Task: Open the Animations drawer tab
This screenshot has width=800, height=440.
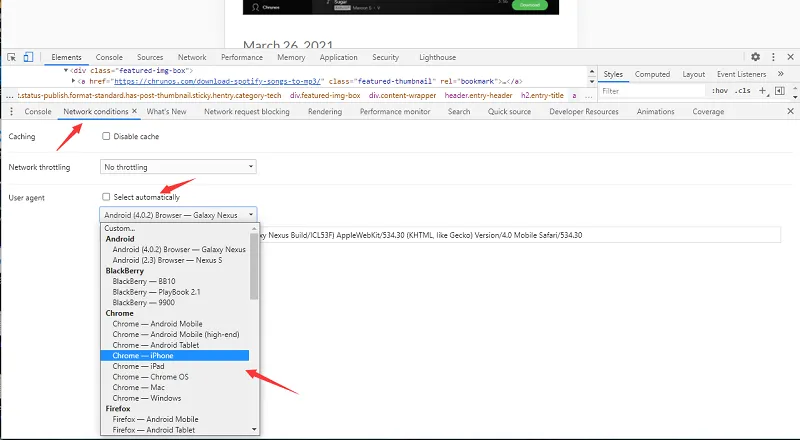Action: pos(656,111)
